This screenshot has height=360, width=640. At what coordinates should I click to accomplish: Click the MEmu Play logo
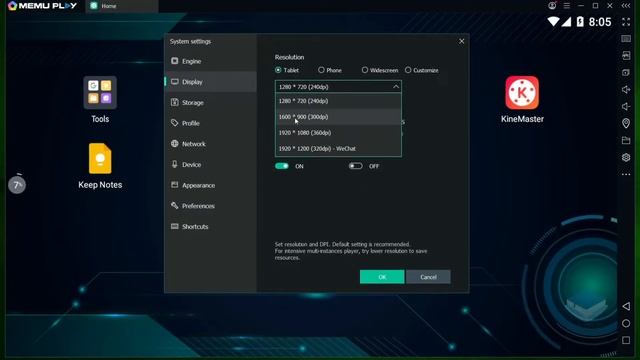pos(42,6)
